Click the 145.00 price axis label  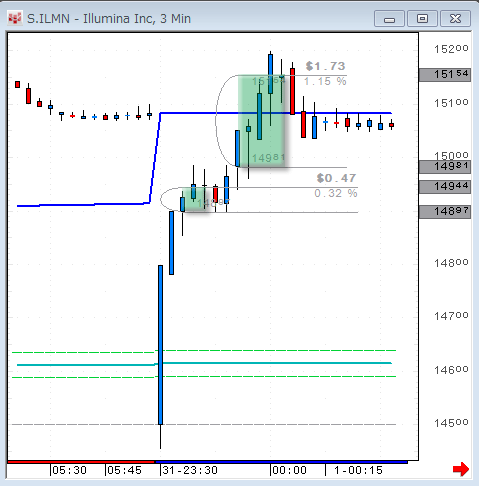[451, 423]
